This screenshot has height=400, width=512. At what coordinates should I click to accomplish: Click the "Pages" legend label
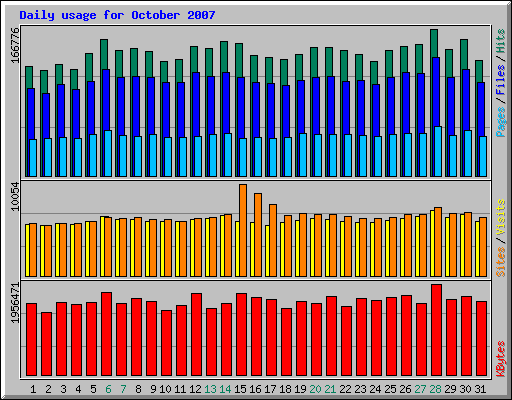click(x=501, y=122)
